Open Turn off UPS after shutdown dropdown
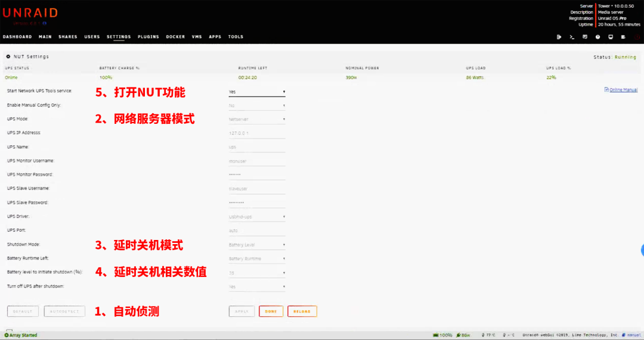This screenshot has height=340, width=644. tap(257, 286)
